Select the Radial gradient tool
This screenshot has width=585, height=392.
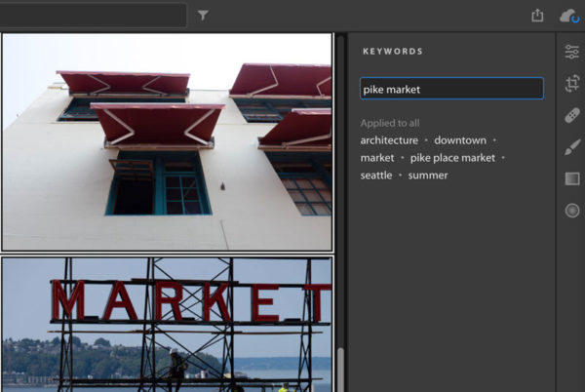point(572,211)
